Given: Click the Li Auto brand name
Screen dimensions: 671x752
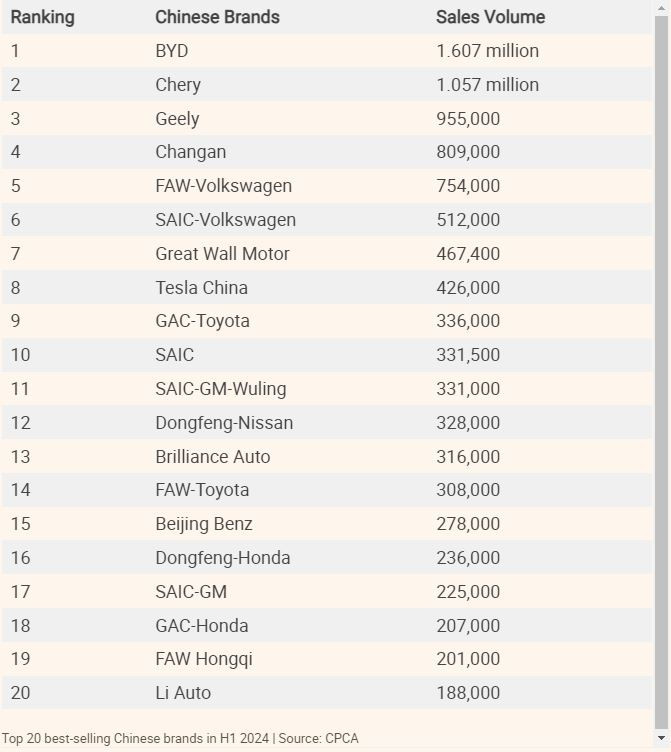Looking at the screenshot, I should point(183,693).
